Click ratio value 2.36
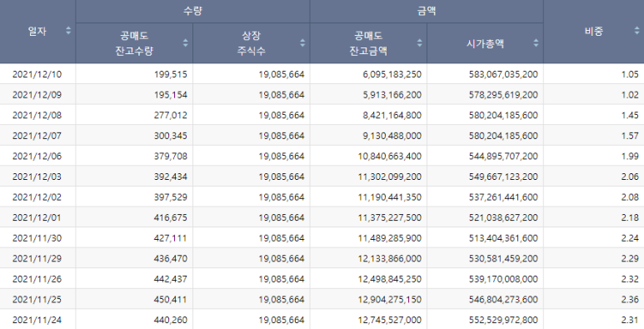 (630, 299)
